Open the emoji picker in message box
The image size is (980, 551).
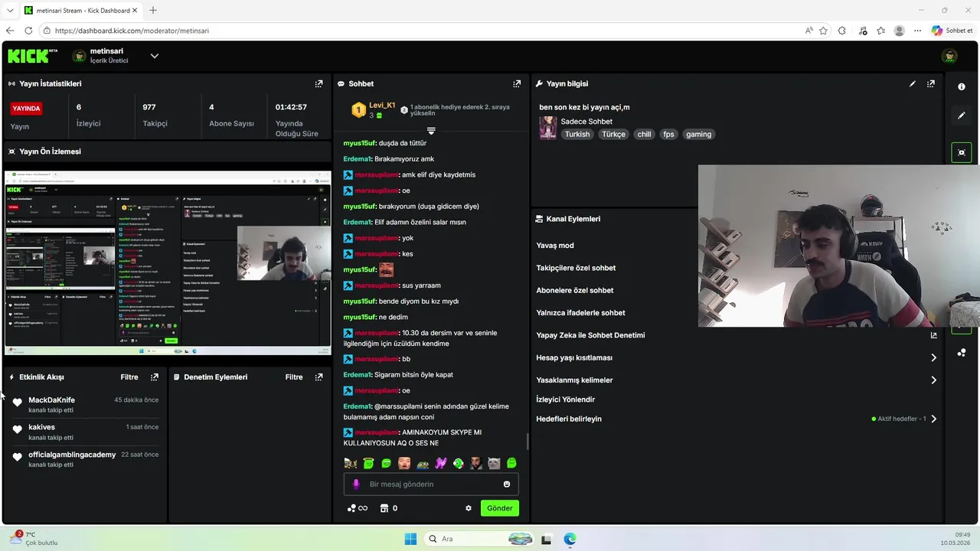(507, 484)
